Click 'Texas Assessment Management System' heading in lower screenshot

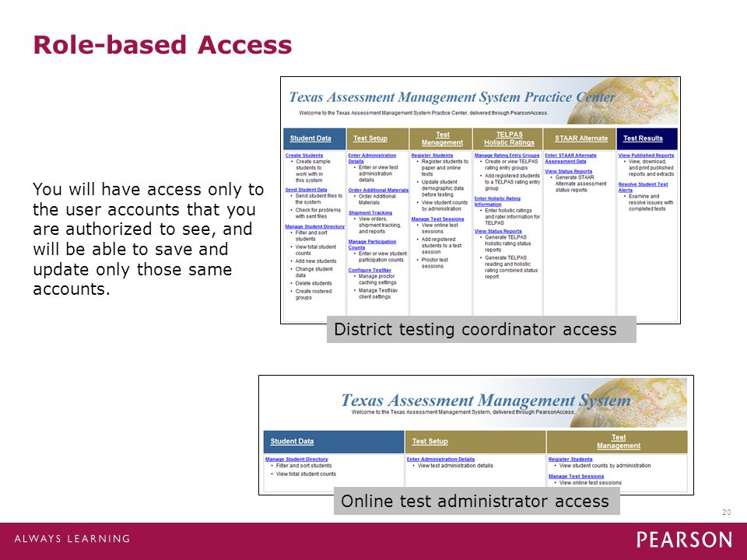tap(486, 400)
